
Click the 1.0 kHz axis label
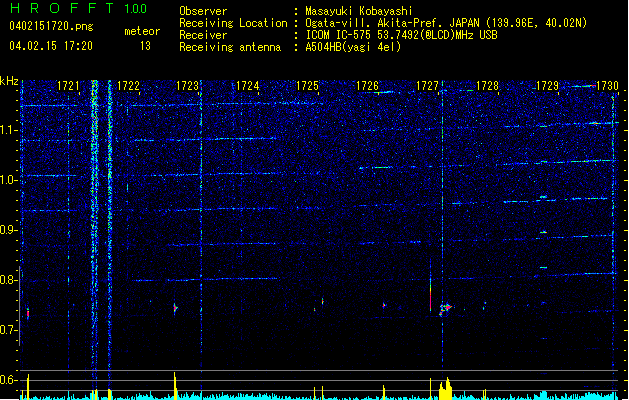[x=9, y=181]
